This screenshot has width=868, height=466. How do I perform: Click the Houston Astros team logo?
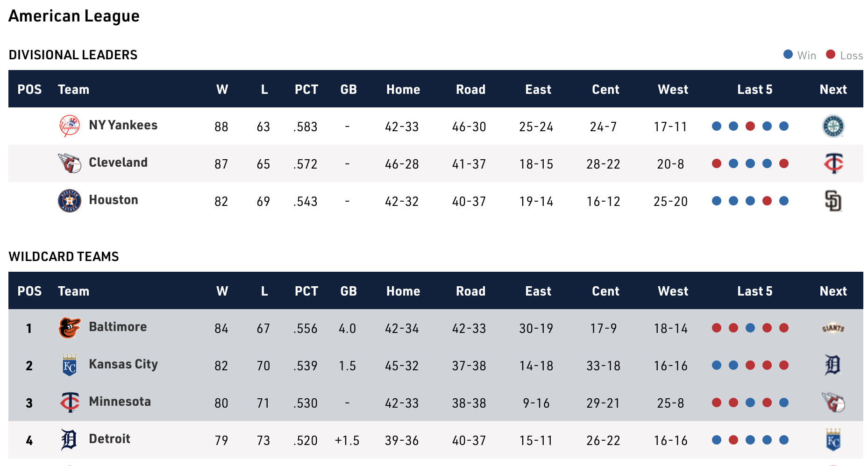click(70, 201)
